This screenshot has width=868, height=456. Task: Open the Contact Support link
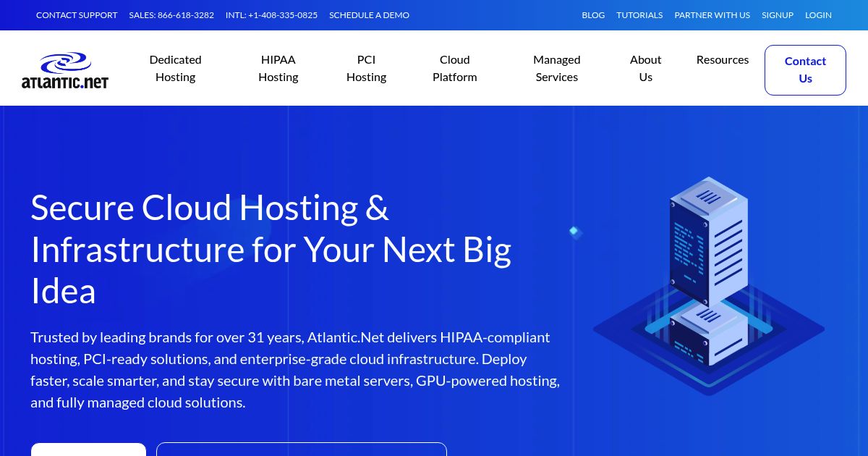(77, 15)
